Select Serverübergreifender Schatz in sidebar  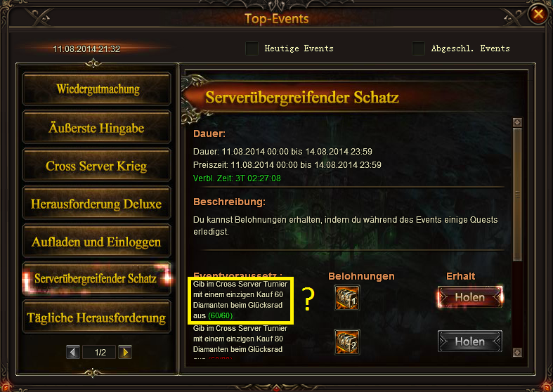click(97, 279)
